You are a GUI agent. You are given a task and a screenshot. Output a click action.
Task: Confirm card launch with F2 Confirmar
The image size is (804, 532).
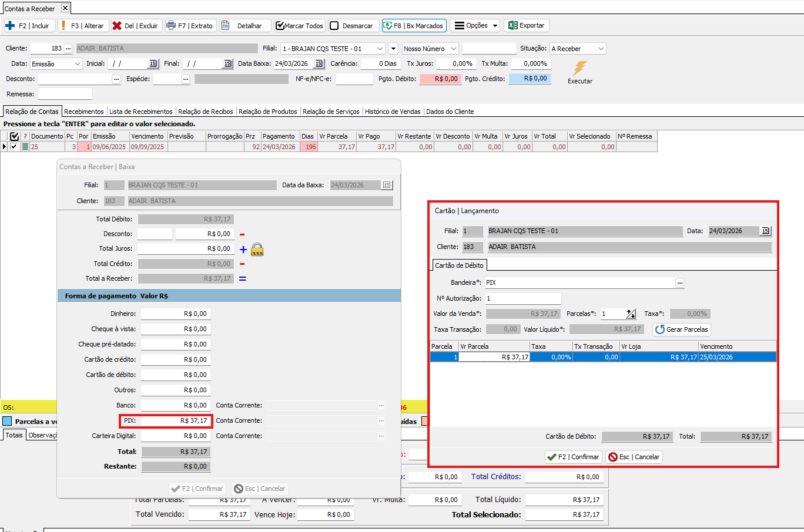pos(572,457)
